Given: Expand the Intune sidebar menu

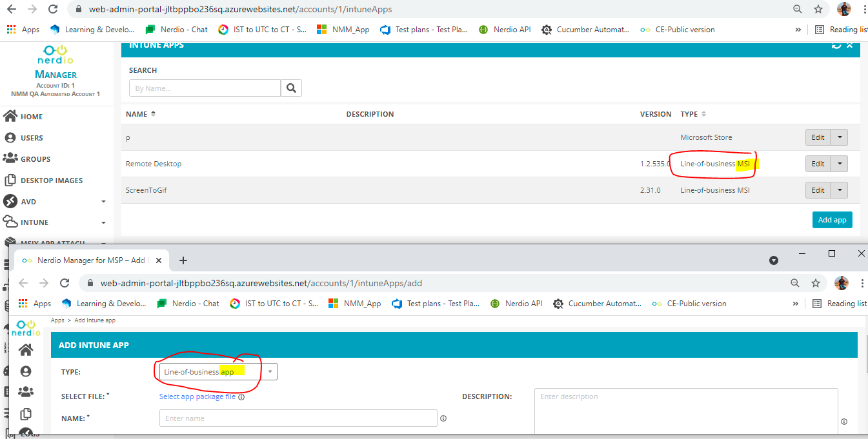Looking at the screenshot, I should 103,222.
